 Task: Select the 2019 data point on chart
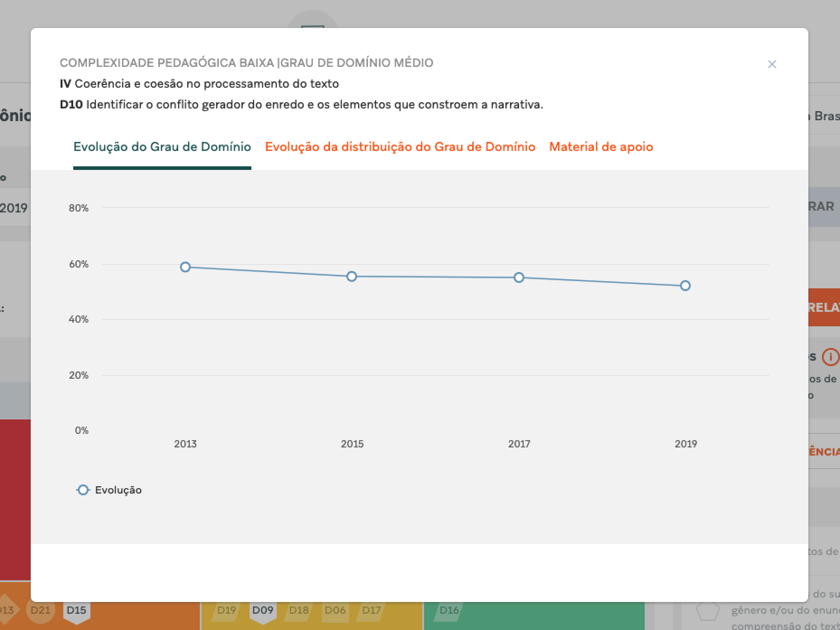[x=685, y=286]
